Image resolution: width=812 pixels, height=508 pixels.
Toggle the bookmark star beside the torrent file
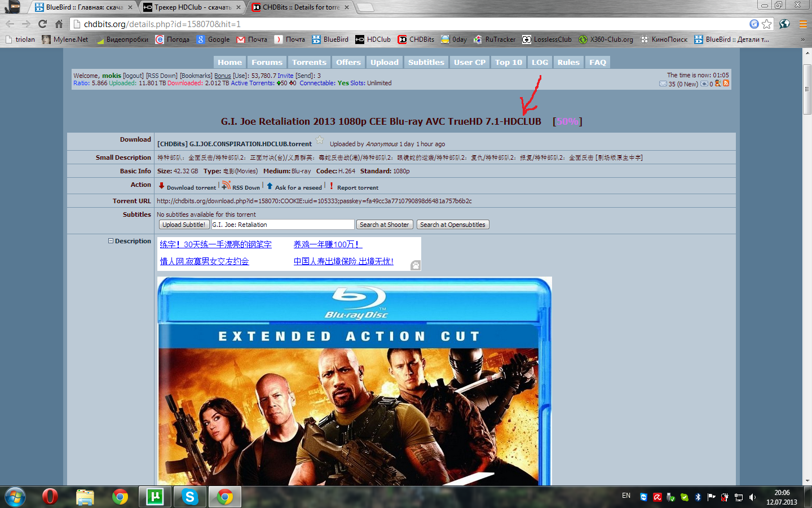click(x=320, y=141)
